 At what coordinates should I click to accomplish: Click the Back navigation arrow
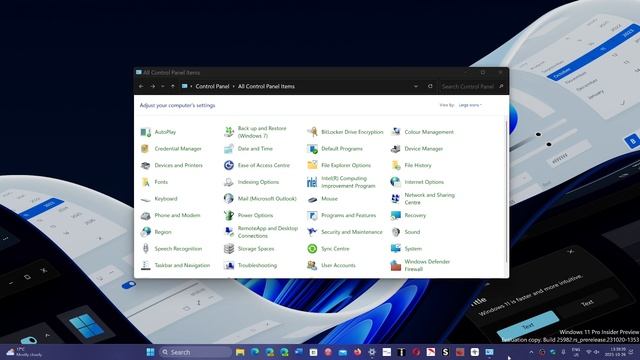[141, 87]
